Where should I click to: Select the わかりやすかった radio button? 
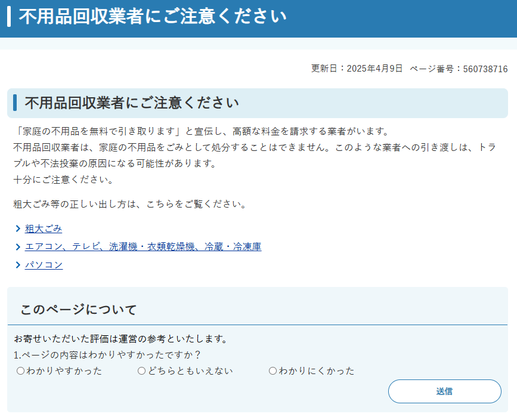tap(20, 370)
